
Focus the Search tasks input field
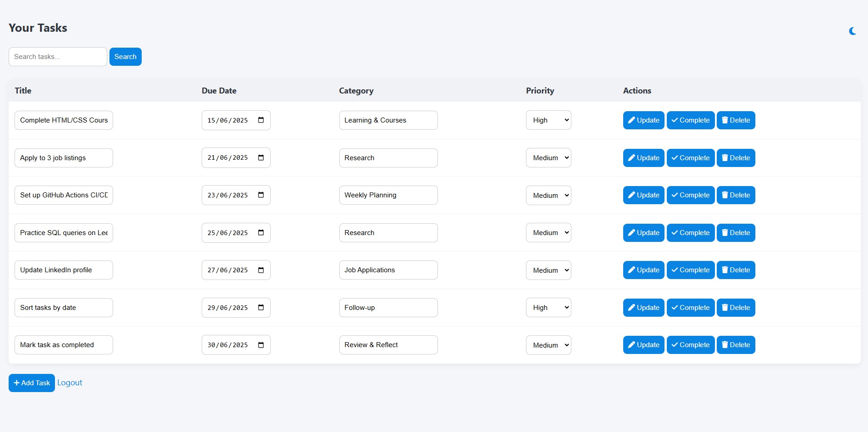coord(58,57)
